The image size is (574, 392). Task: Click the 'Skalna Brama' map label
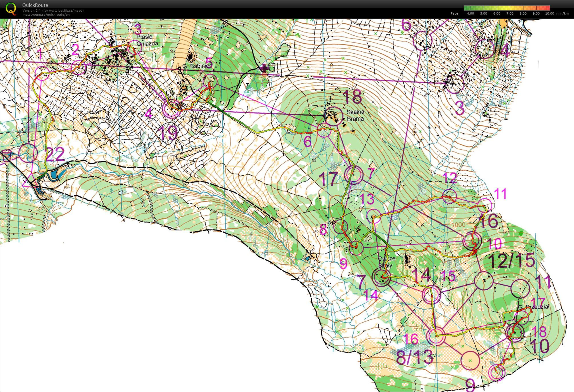(355, 115)
